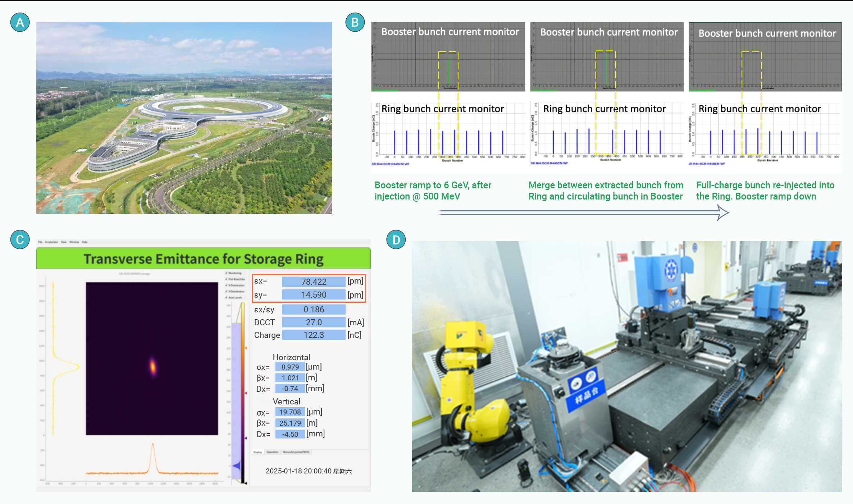Click the blue histogram level handle
Viewport: 853px width, 504px height.
tap(237, 466)
